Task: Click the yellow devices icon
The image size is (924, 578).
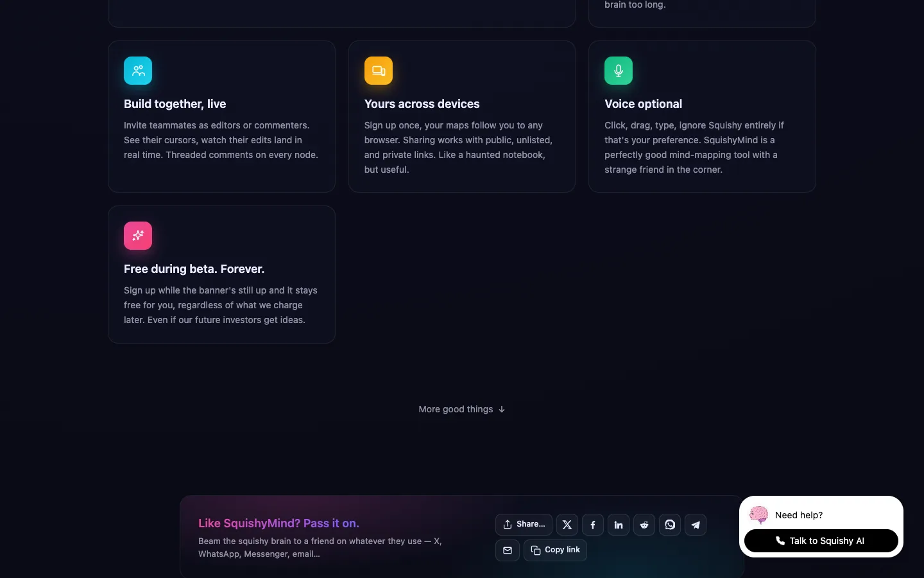Action: (379, 71)
